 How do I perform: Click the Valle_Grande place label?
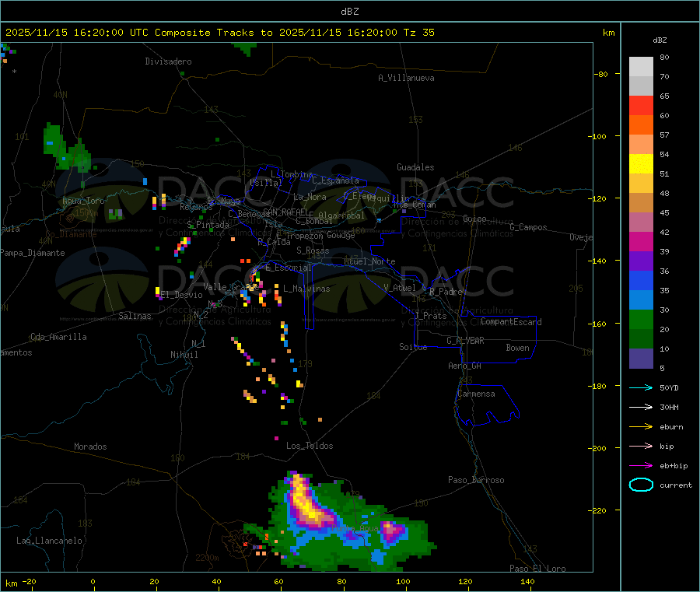click(231, 287)
